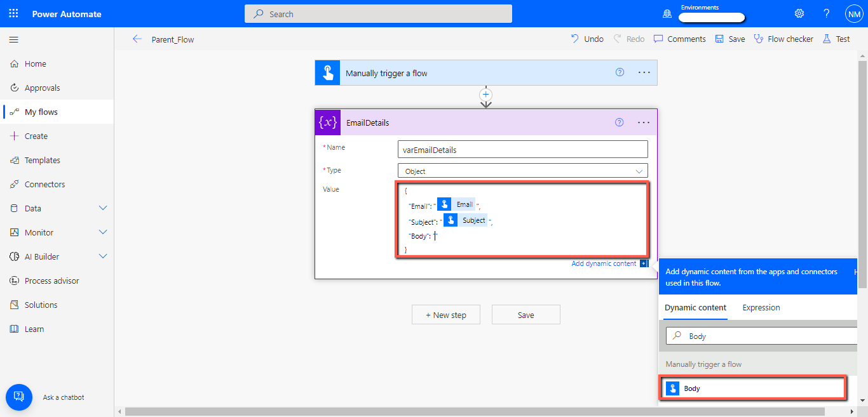Click Save in the top toolbar
This screenshot has height=417, width=868.
coord(729,39)
